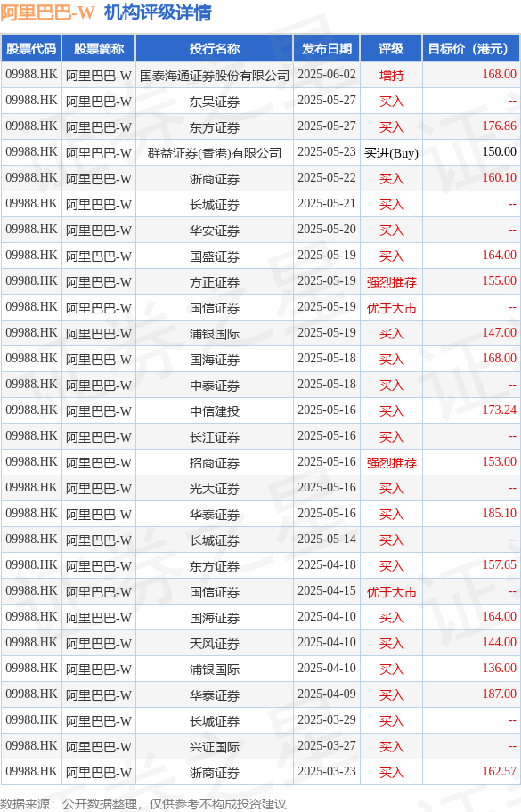Select target price 176.86

tap(500, 126)
